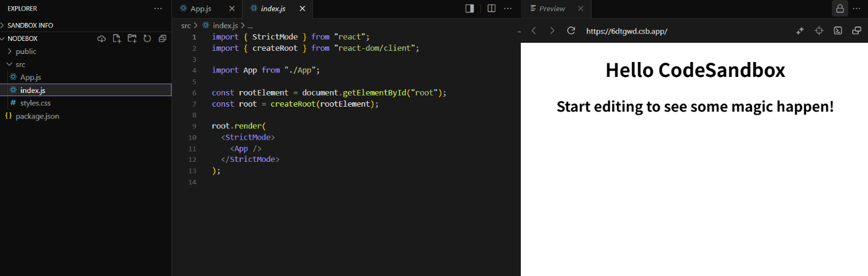This screenshot has width=868, height=276.
Task: Open styles.css in the file tree
Action: point(35,103)
